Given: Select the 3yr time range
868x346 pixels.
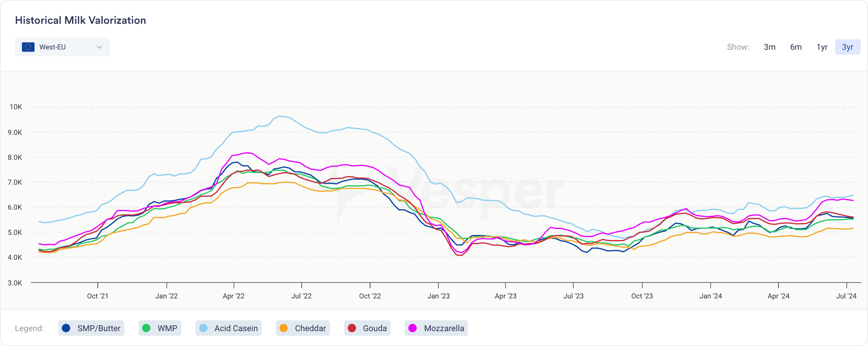Looking at the screenshot, I should point(848,47).
